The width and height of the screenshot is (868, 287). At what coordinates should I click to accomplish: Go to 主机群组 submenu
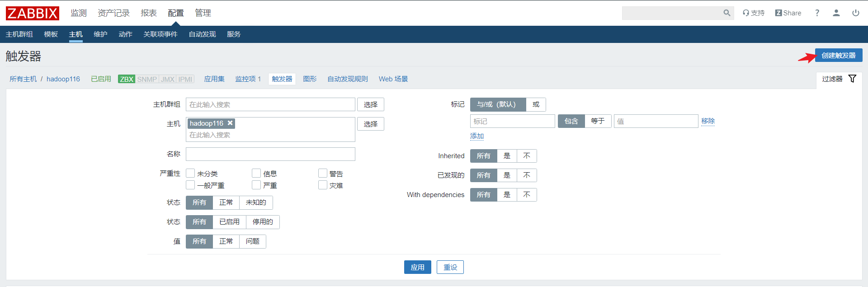(19, 34)
